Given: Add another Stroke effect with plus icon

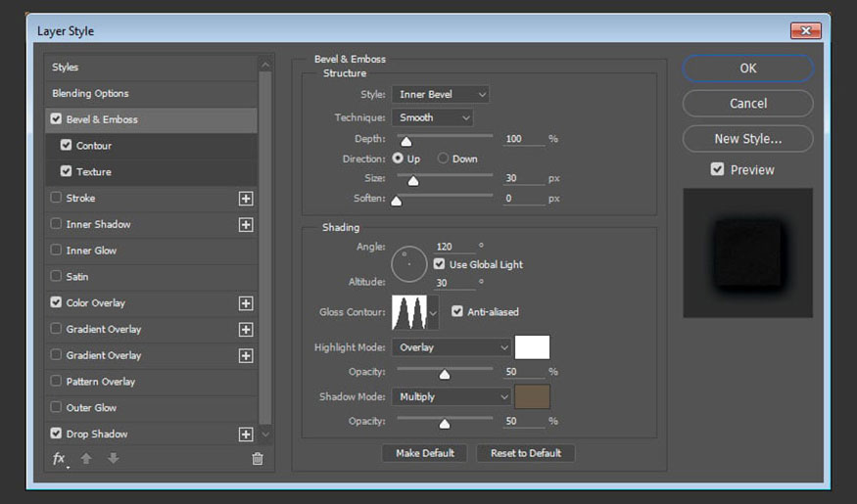Looking at the screenshot, I should tap(246, 199).
